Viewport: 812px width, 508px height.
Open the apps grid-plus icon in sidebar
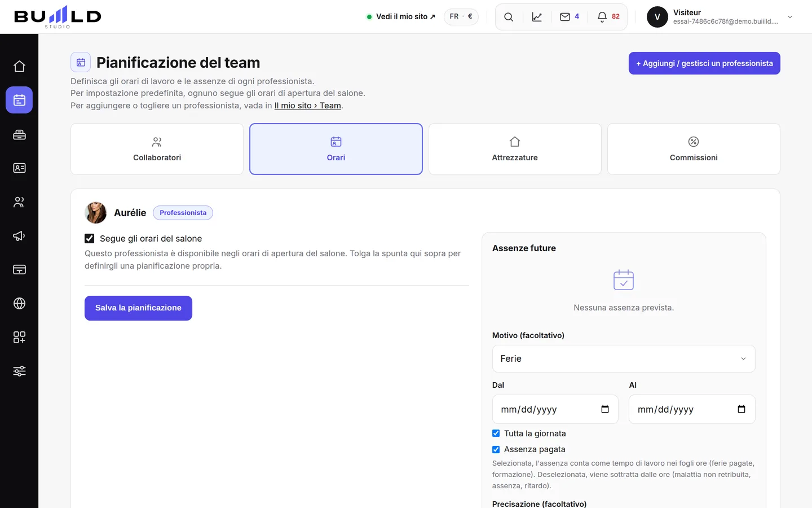(19, 338)
